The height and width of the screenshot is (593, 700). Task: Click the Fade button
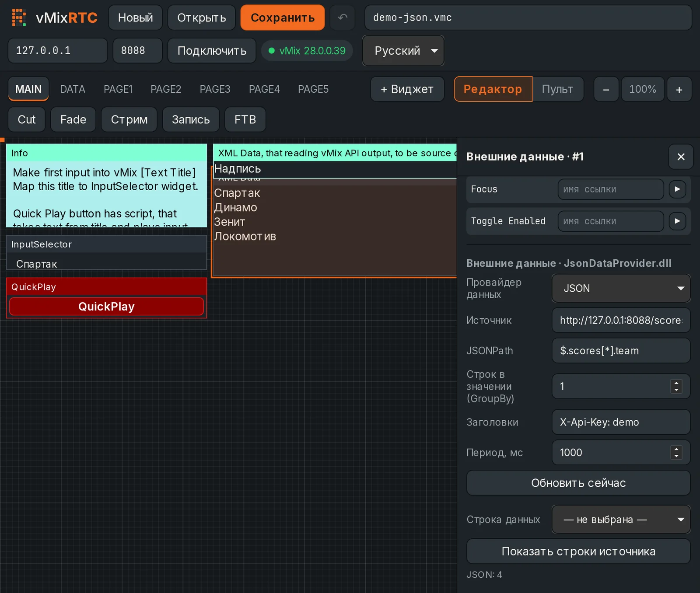73,119
